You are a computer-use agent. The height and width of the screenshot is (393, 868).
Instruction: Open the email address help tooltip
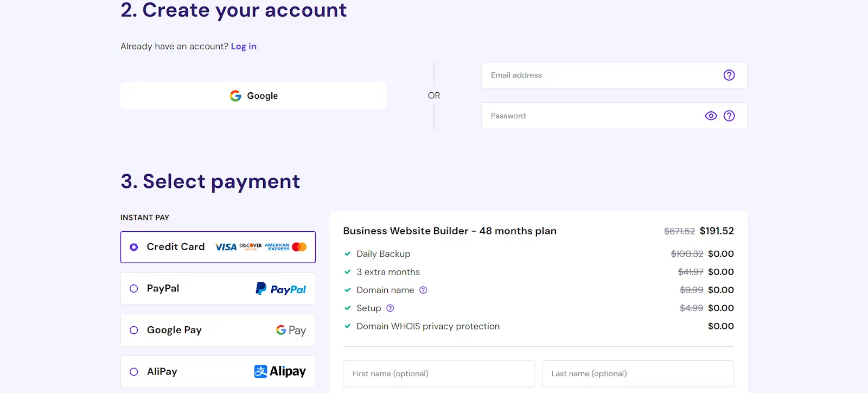(x=729, y=75)
